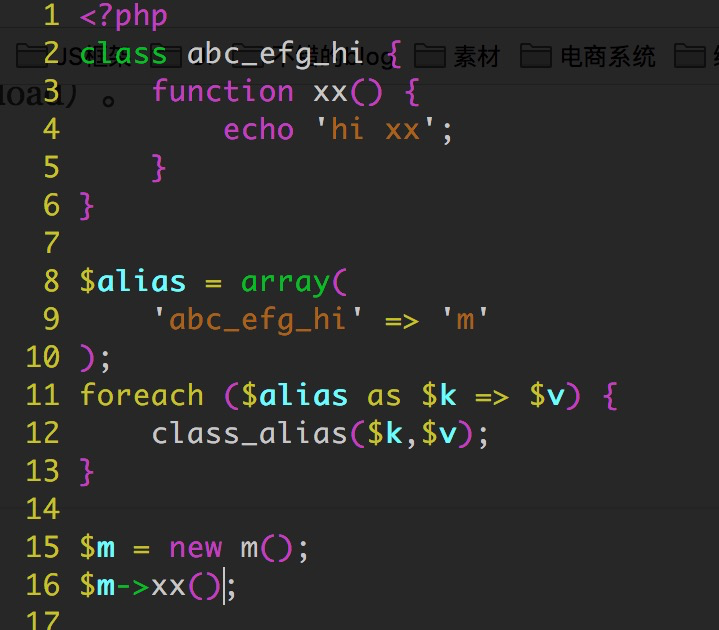The width and height of the screenshot is (719, 630).
Task: Click the 'abc_efg_hi' string key on line 9
Action: click(x=259, y=319)
